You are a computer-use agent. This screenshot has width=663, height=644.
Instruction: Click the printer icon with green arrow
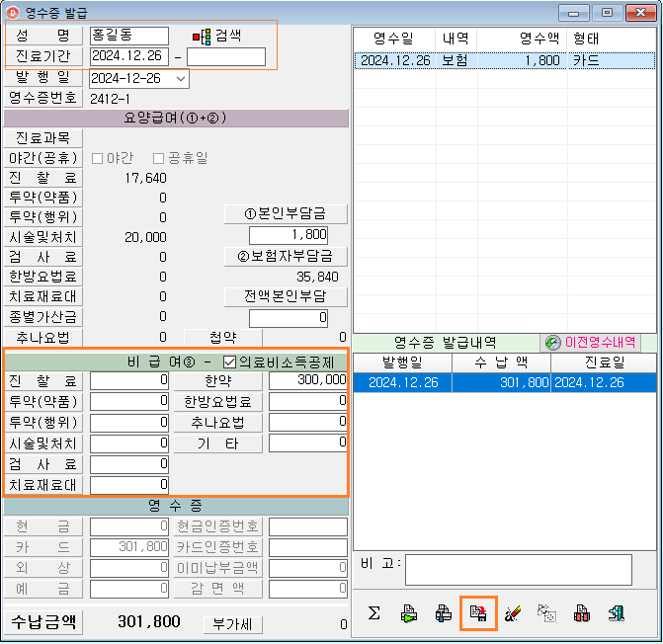click(409, 613)
